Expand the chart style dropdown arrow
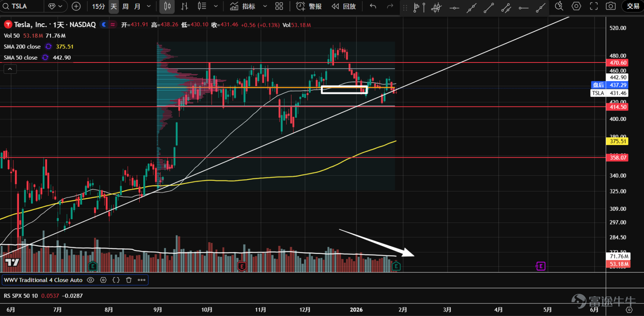Screen dimensions: 644x316 216,6
